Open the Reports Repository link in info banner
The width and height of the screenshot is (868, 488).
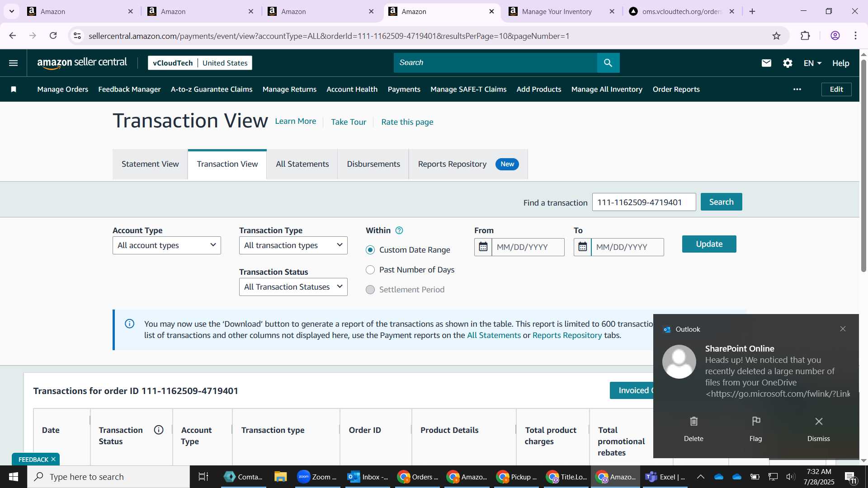(567, 335)
